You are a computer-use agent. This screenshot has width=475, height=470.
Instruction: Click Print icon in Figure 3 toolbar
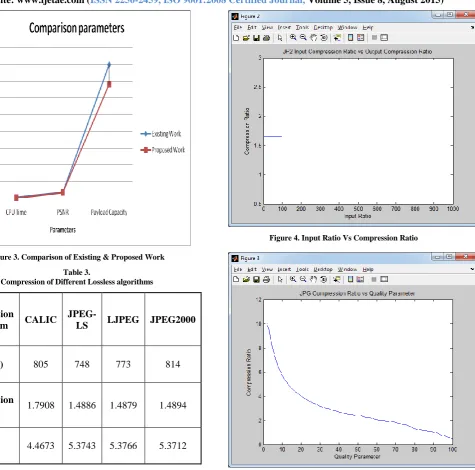[x=266, y=279]
